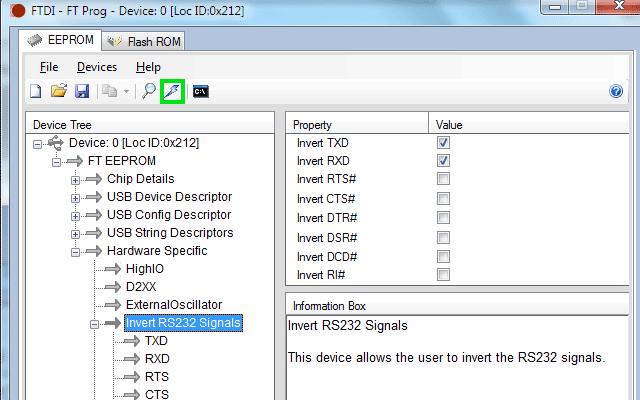Open the Devices menu
The height and width of the screenshot is (400, 640).
click(97, 67)
